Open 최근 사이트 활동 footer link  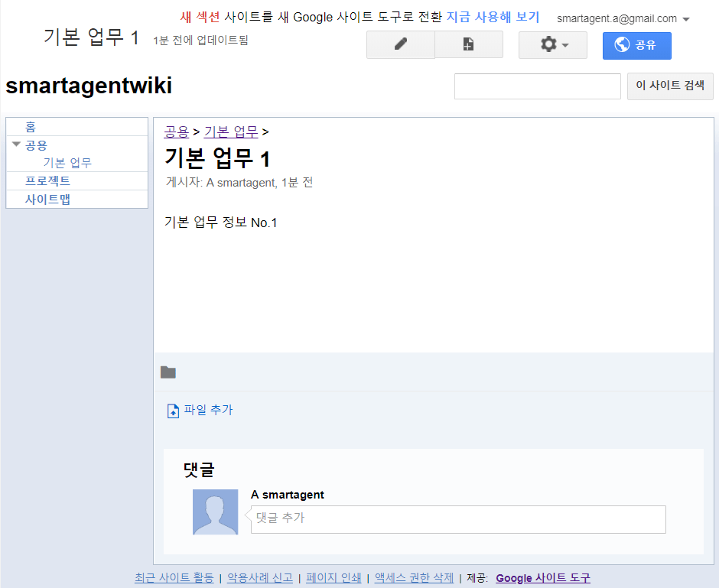pos(174,578)
